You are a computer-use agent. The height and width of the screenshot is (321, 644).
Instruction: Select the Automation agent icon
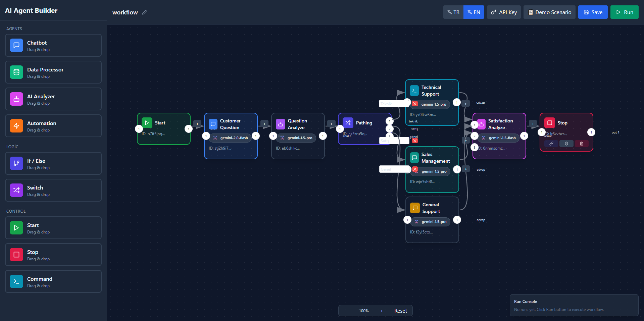pos(16,126)
